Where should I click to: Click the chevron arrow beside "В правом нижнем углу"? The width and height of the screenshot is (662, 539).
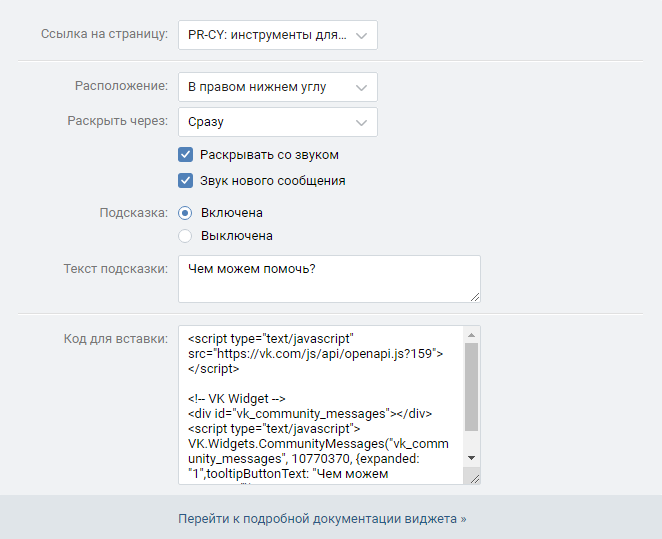pyautogui.click(x=361, y=87)
